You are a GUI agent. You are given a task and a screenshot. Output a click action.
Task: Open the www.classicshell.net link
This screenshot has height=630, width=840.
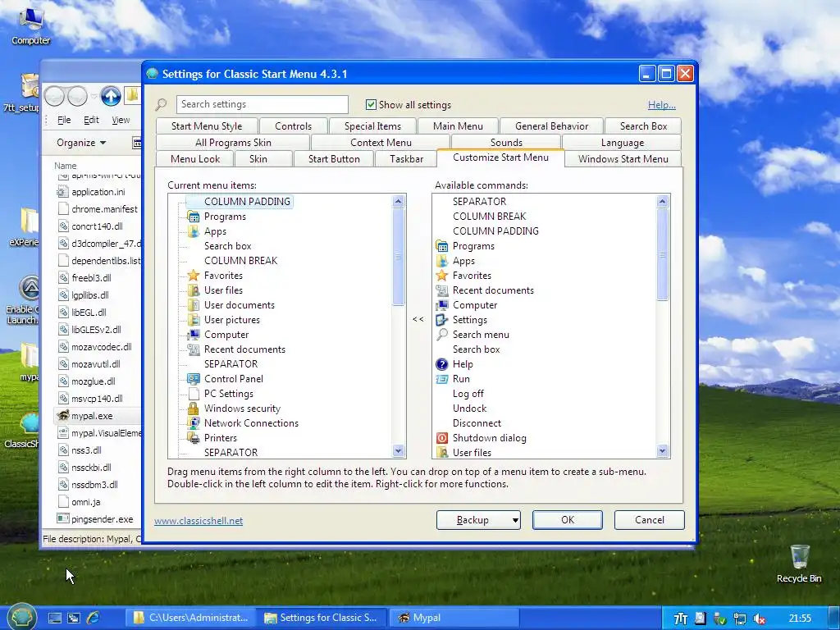[x=199, y=521]
